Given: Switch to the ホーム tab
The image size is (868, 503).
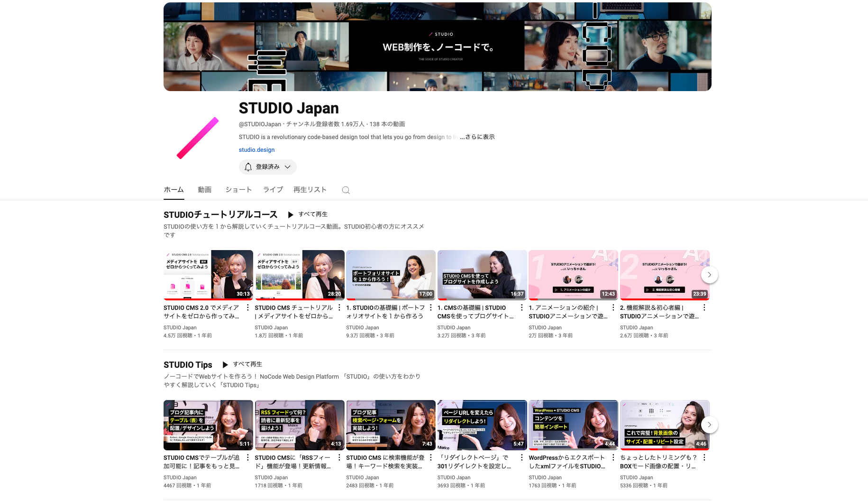Looking at the screenshot, I should (x=174, y=190).
